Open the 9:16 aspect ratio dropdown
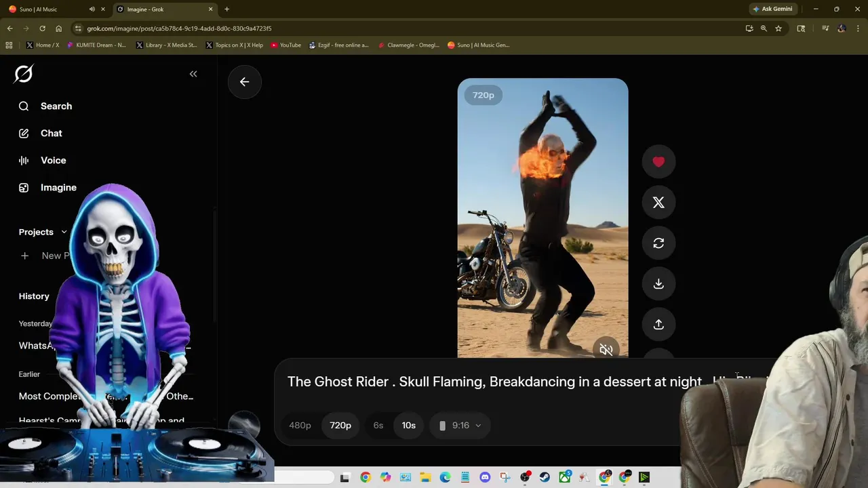 click(460, 425)
